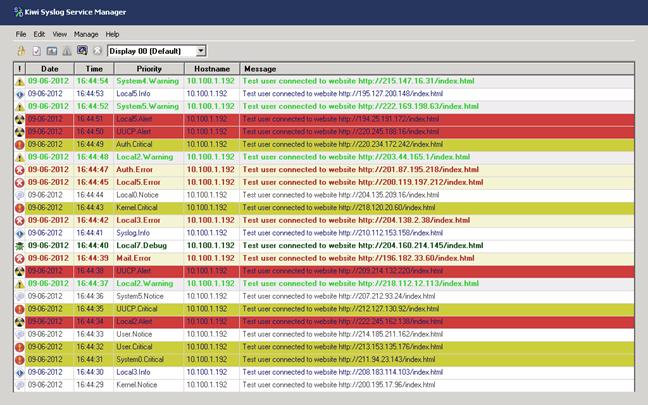Open the Manage menu
Screen dimensions: 648x405
[86, 34]
